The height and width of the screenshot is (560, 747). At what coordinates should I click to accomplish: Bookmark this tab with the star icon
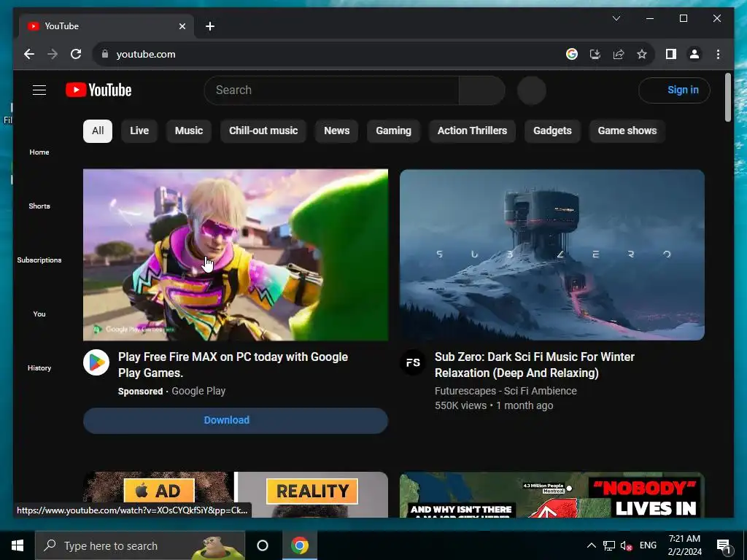(642, 54)
